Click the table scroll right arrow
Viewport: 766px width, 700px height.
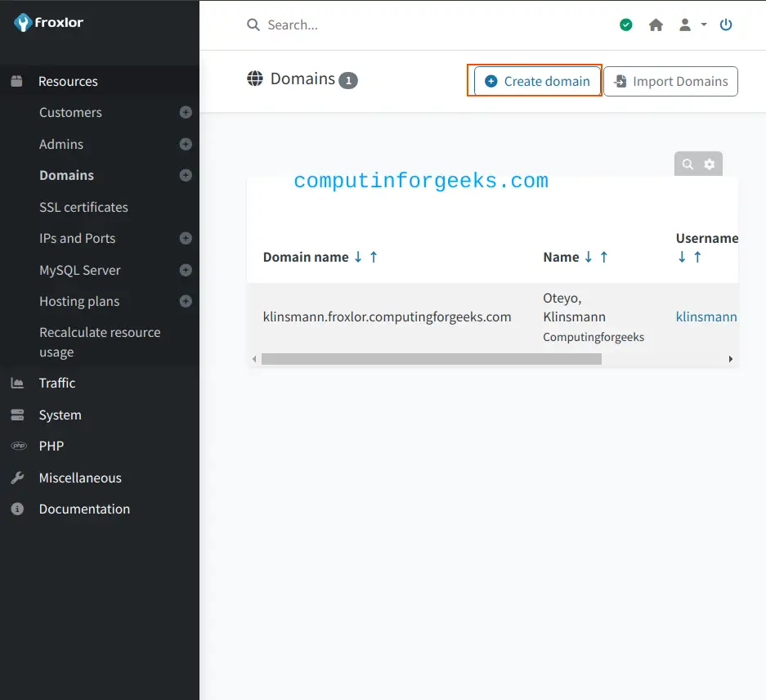pos(730,359)
